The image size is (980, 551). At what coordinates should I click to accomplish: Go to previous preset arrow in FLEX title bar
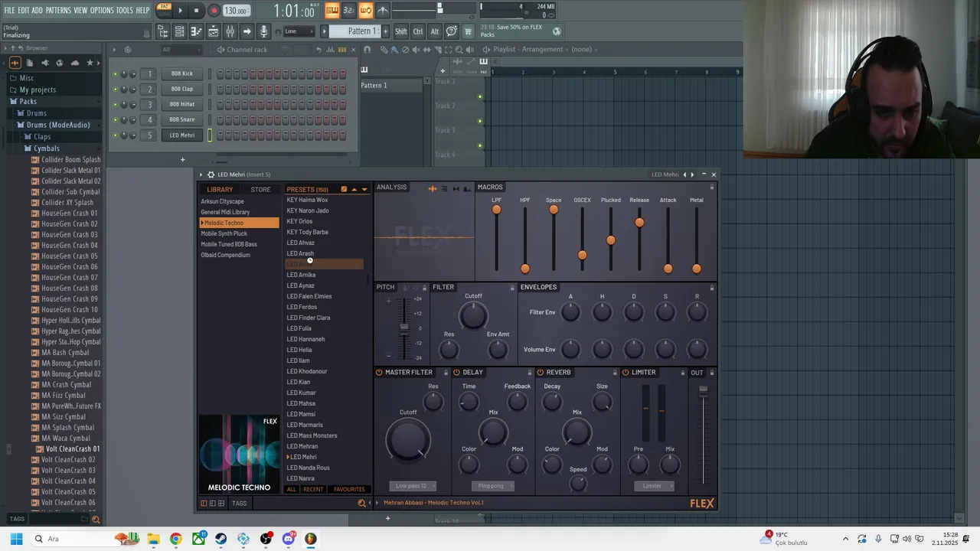(684, 174)
